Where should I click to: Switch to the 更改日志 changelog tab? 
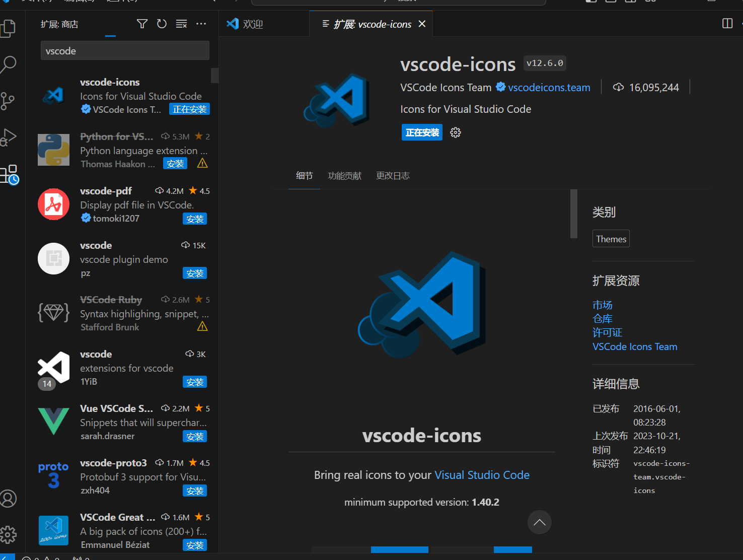393,176
